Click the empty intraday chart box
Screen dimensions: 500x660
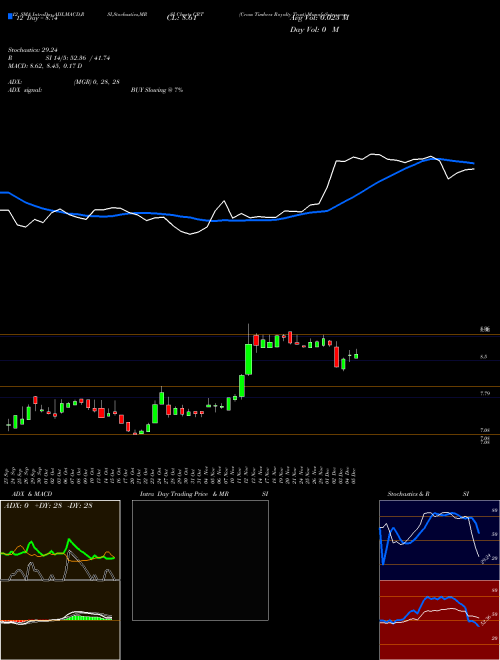click(x=200, y=560)
